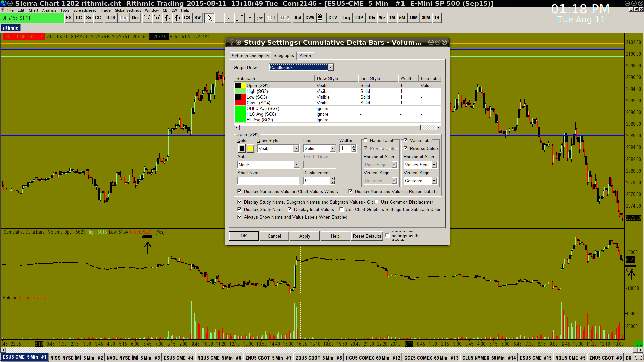Expand the Draw Style Visible dropdown
644x362 pixels.
[x=296, y=148]
